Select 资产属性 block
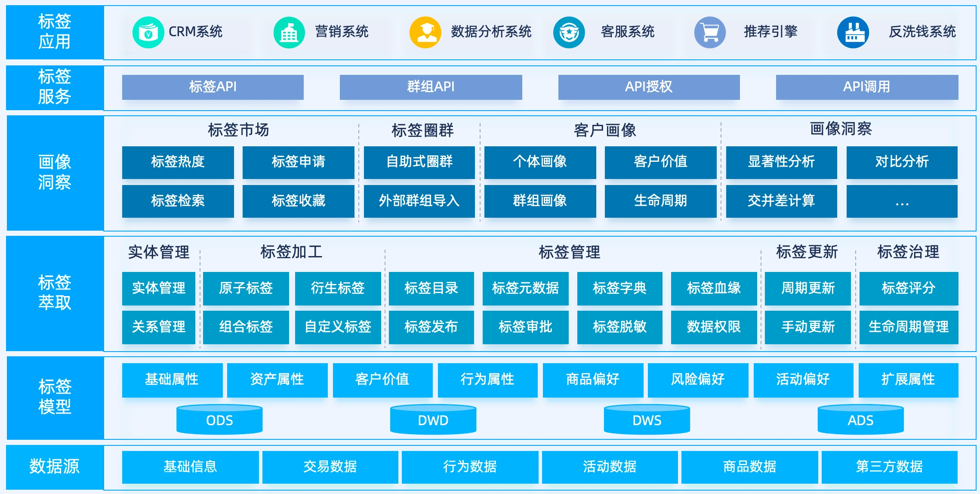This screenshot has height=494, width=980. [x=277, y=380]
